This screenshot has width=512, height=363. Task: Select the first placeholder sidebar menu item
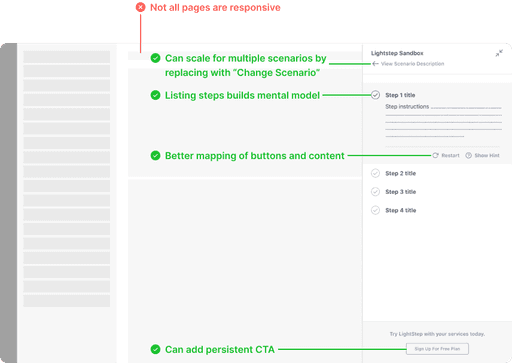tap(67, 57)
